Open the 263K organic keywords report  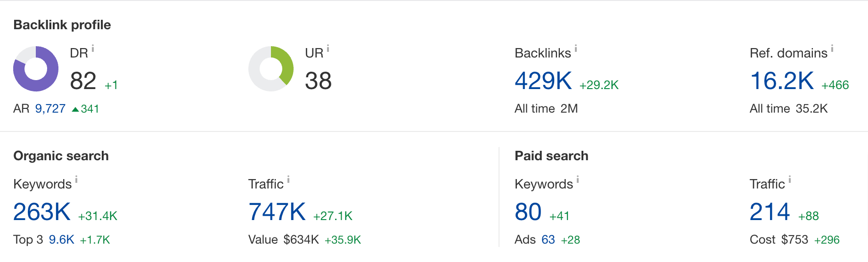[x=42, y=212]
